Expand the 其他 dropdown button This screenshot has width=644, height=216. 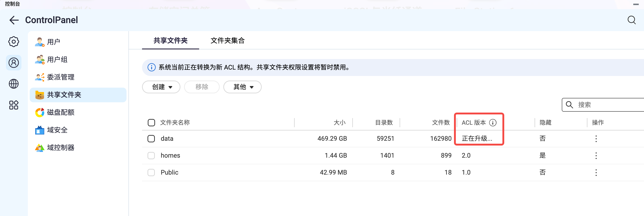pos(242,87)
